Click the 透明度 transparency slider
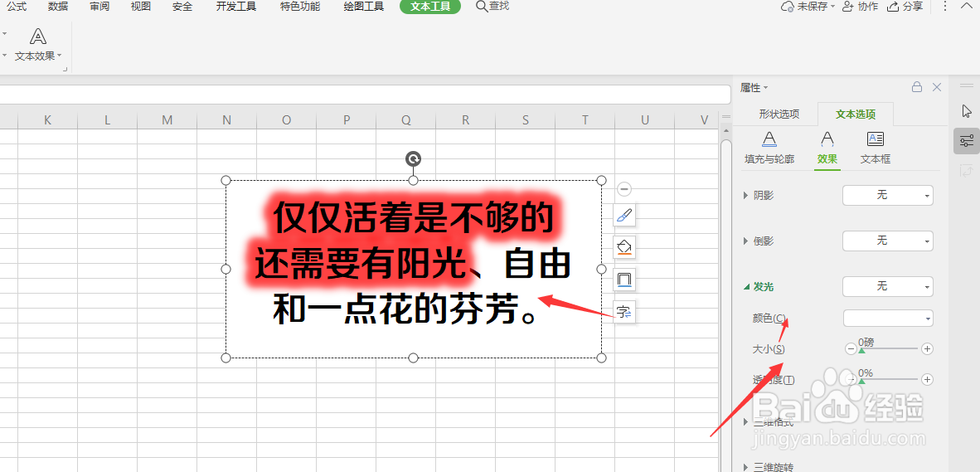 pos(890,379)
